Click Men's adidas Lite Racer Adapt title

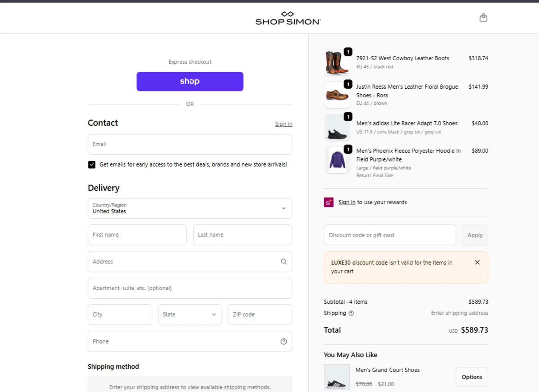tap(407, 123)
